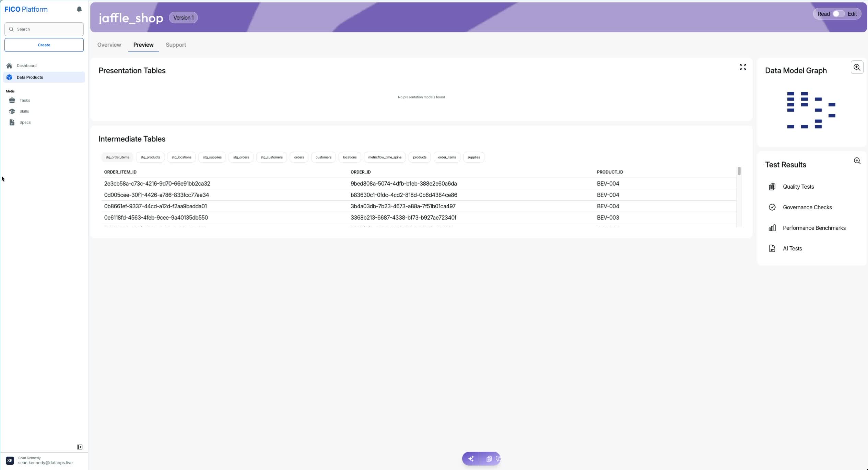Launch the AI sparkle assistant
Image resolution: width=868 pixels, height=470 pixels.
pos(471,459)
